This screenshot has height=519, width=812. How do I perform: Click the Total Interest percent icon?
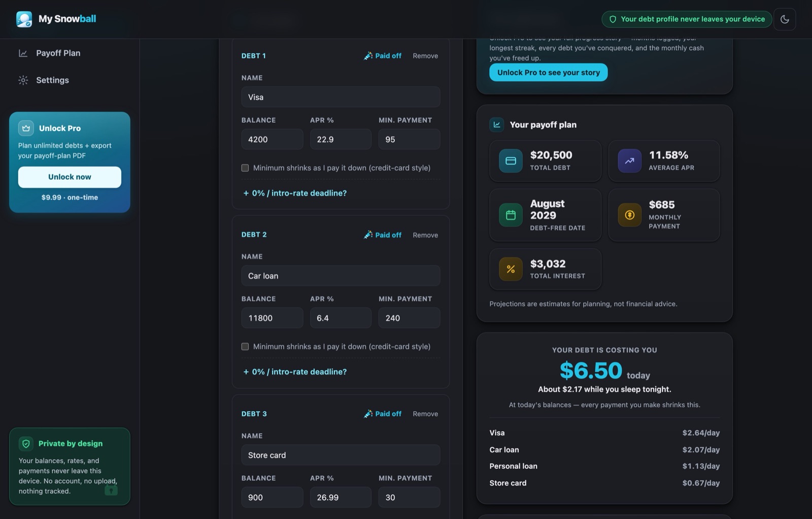pos(511,269)
